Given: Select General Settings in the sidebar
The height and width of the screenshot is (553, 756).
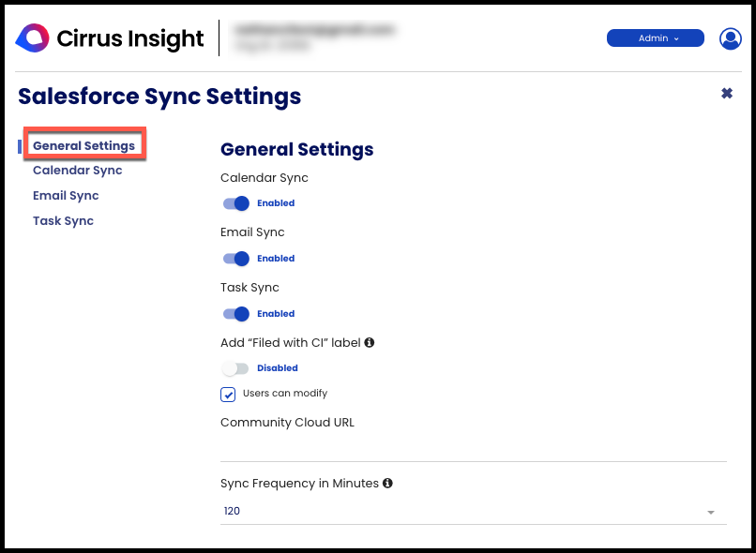Looking at the screenshot, I should (83, 145).
